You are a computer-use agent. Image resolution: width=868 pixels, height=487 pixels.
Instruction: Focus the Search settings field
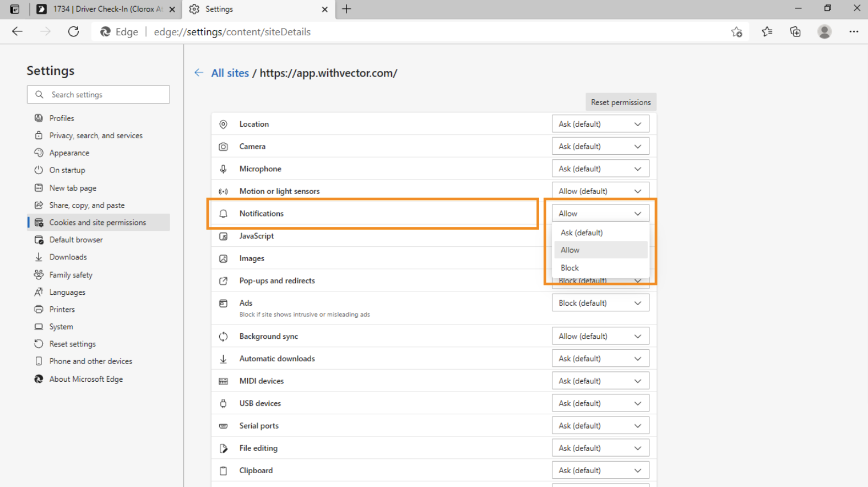point(98,94)
